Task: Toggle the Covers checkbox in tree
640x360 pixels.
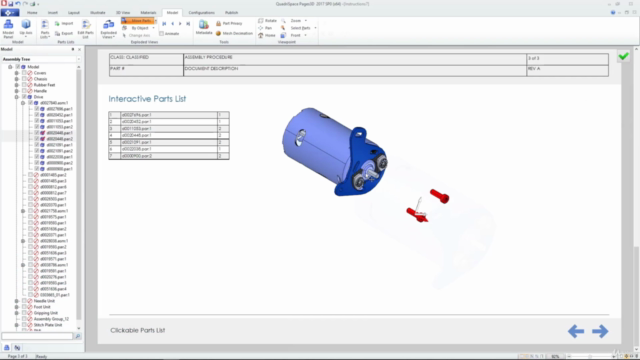Action: click(24, 73)
